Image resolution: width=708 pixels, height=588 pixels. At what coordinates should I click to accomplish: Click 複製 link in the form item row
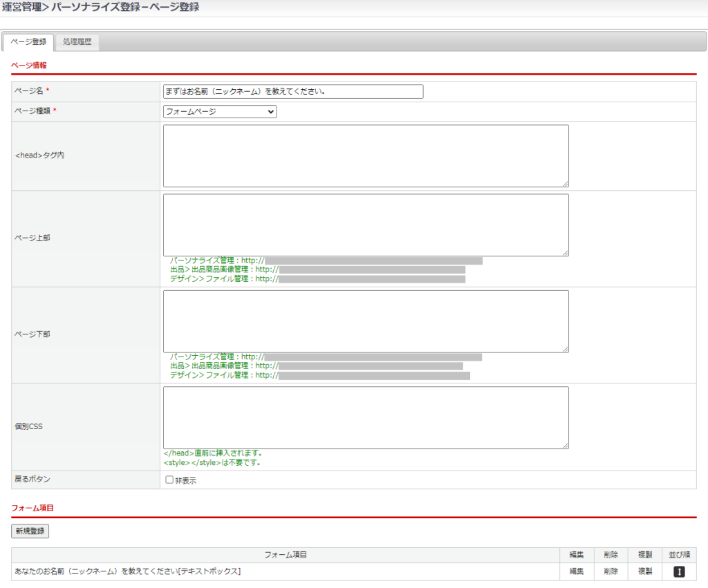tap(645, 571)
